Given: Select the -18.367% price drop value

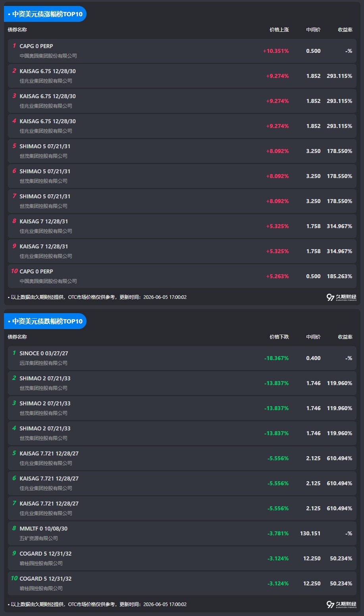Looking at the screenshot, I should 276,358.
